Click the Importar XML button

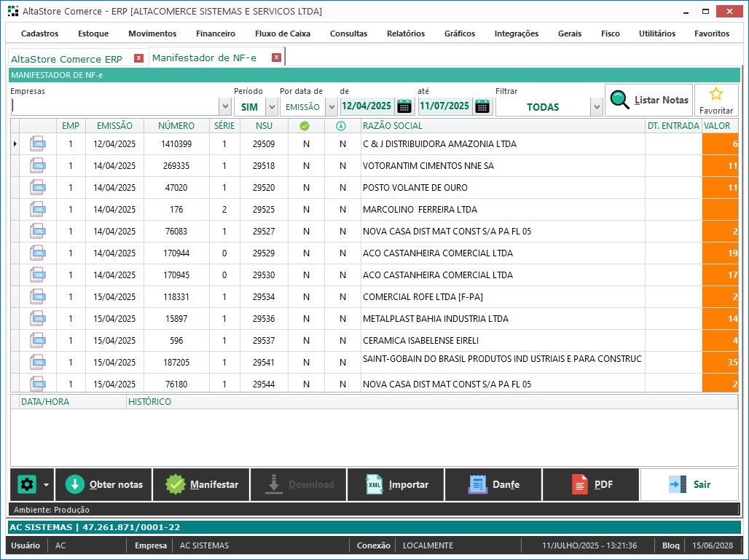click(x=396, y=484)
